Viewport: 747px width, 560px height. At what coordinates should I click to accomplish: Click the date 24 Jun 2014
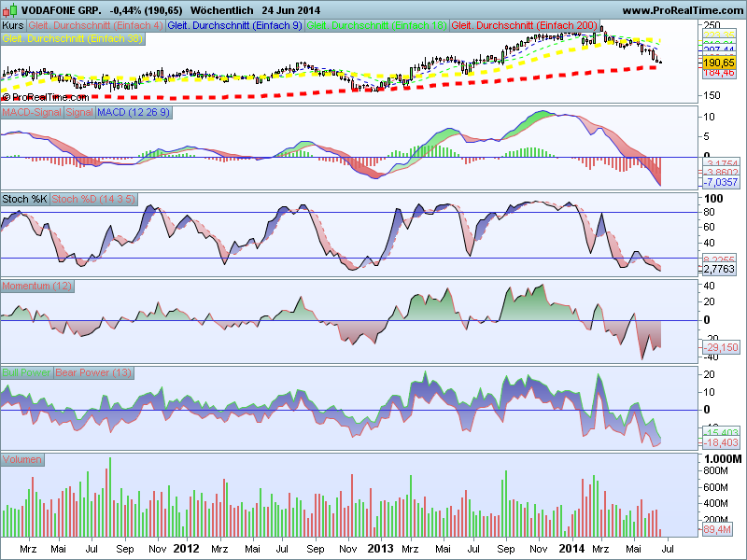point(291,10)
